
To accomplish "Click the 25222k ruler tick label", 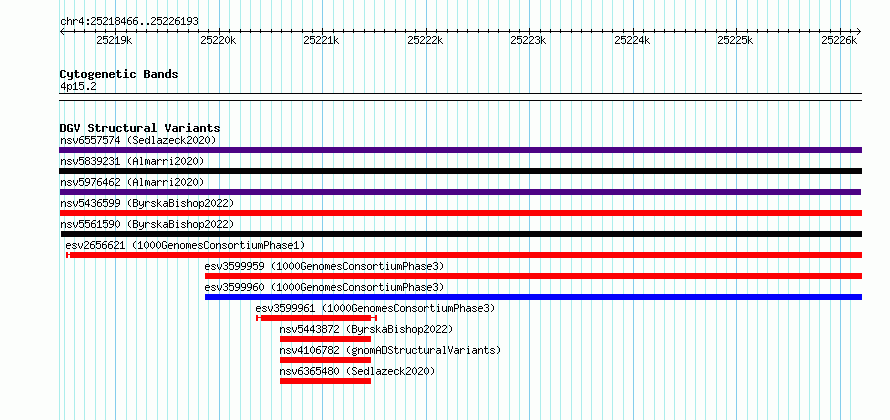I will (x=425, y=40).
